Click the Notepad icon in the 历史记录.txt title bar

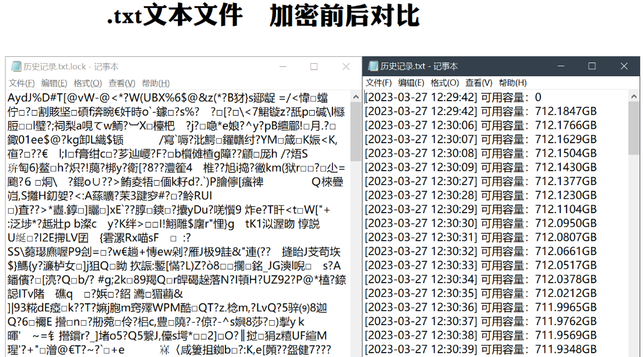pos(372,66)
